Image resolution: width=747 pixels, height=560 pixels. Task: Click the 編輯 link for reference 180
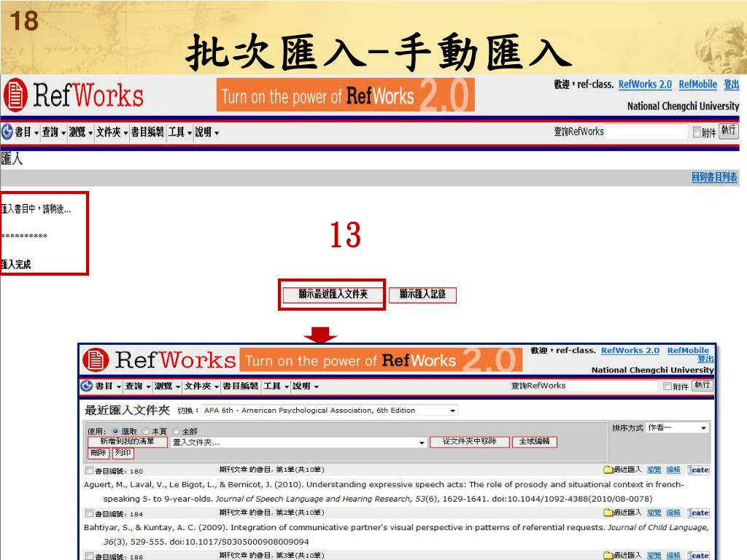tap(673, 470)
